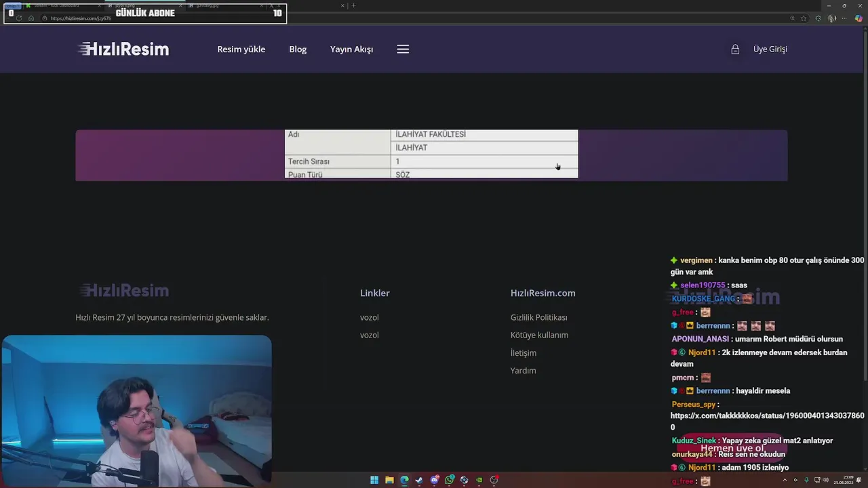Open the Copilot icon in browser toolbar

859,18
